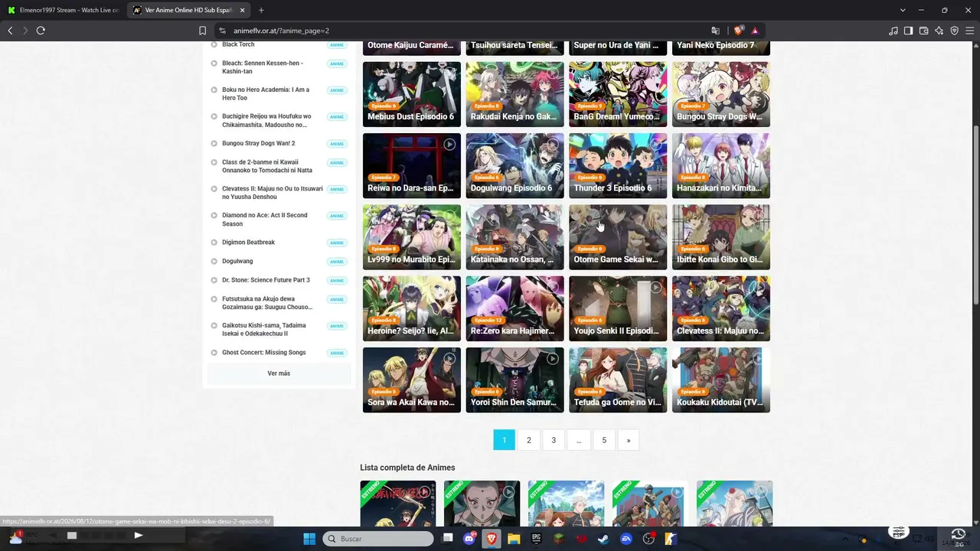Open the Brave Shields lion icon
The image size is (980, 551).
(x=738, y=31)
